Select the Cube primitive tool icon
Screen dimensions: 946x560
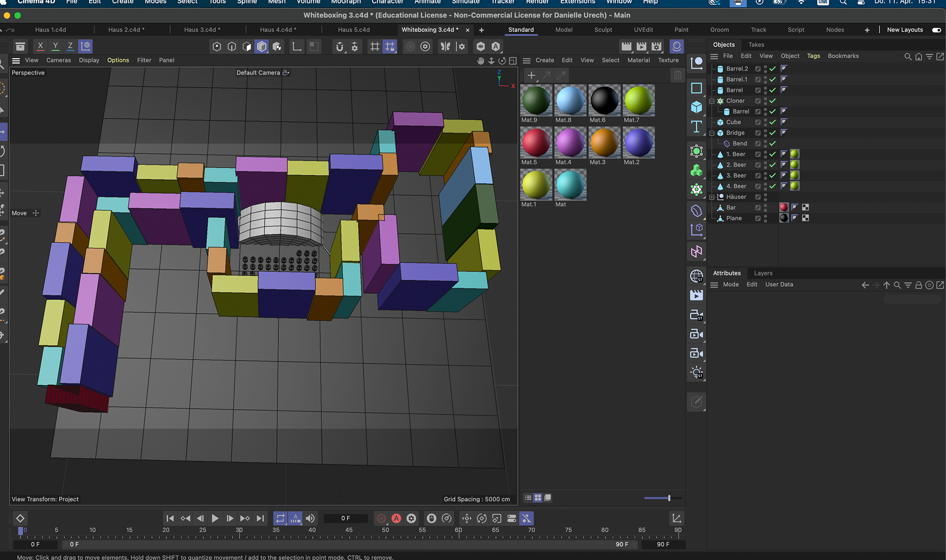click(x=696, y=107)
